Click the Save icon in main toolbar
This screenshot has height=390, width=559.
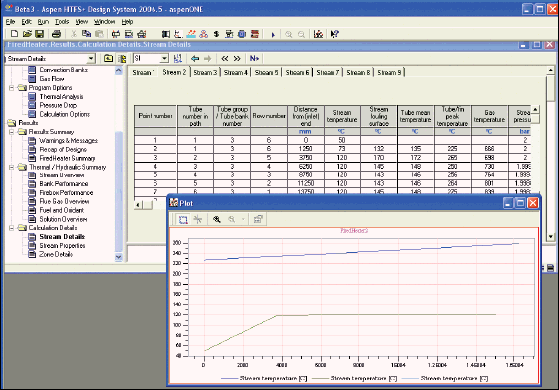(39, 34)
